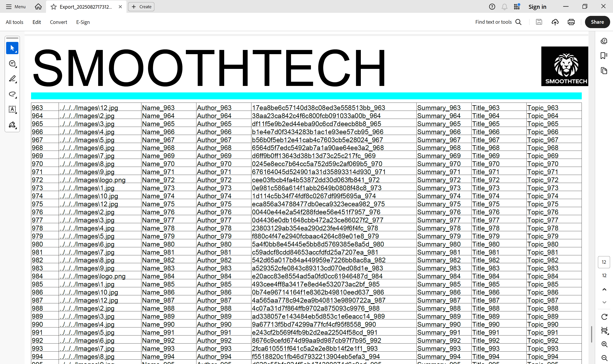613x364 pixels.
Task: Upload file to cloud storage
Action: coord(555,22)
